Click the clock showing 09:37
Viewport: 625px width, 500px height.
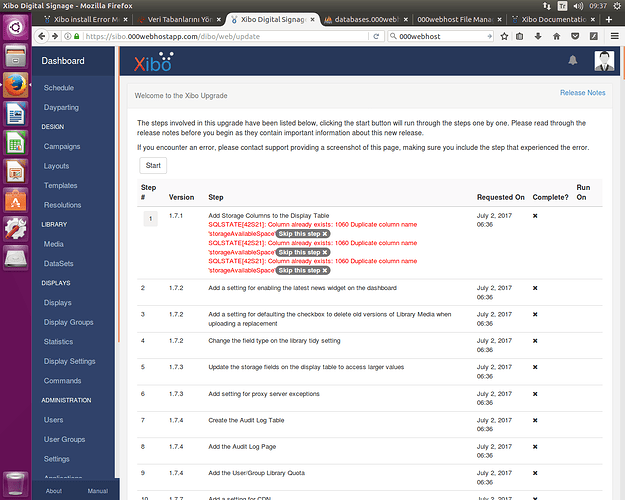(x=598, y=6)
